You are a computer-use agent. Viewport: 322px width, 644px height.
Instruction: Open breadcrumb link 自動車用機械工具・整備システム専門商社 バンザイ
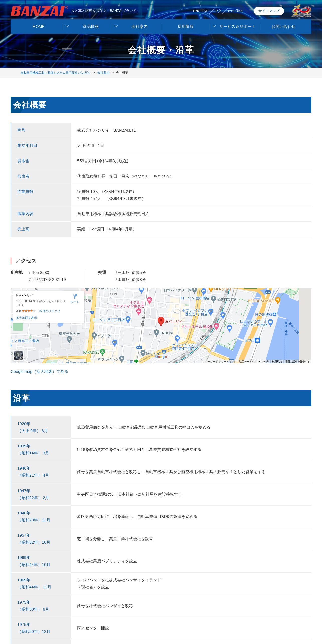[55, 73]
